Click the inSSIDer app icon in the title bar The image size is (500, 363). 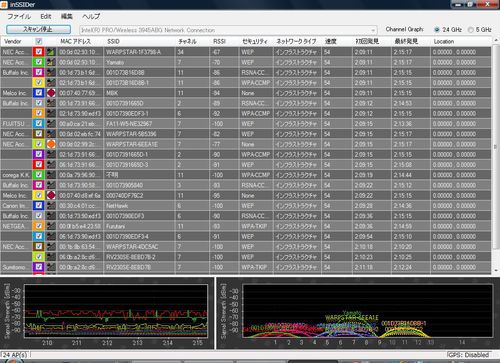[x=4, y=4]
